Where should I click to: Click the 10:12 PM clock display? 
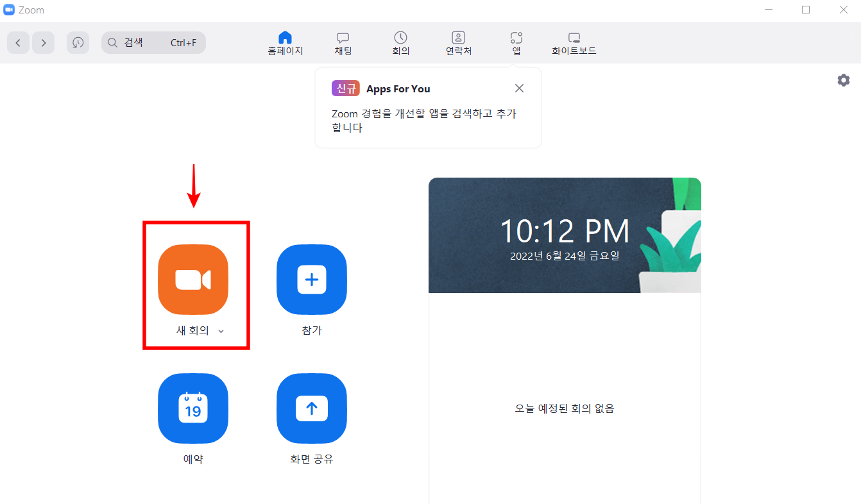click(565, 231)
